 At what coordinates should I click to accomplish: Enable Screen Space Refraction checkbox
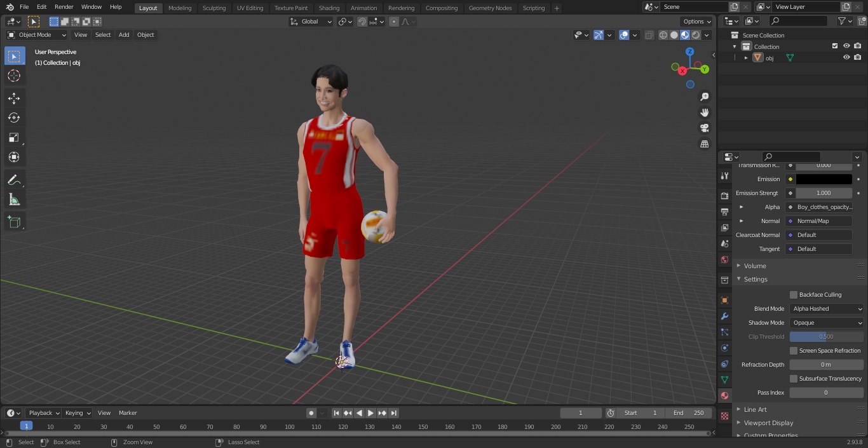[x=794, y=351]
